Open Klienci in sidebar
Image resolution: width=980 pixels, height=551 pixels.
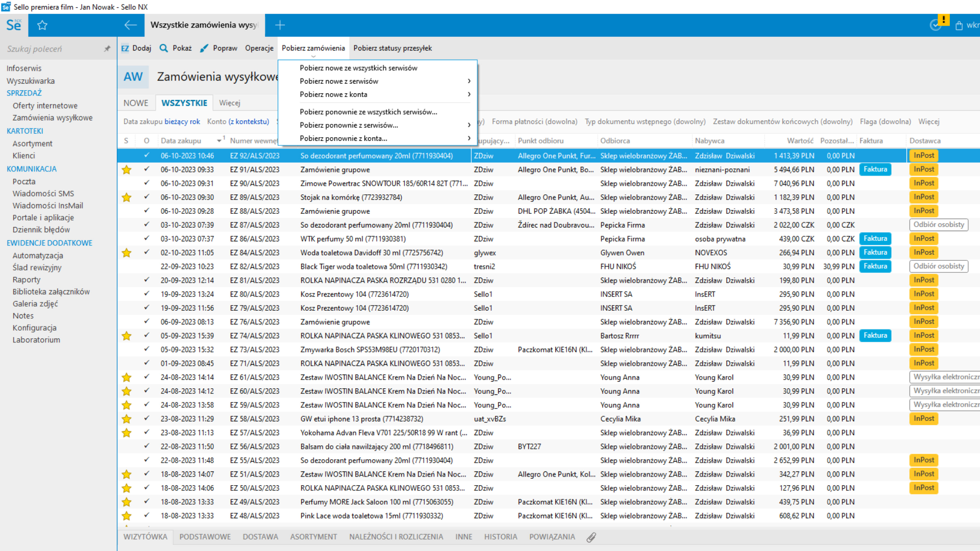[x=23, y=156]
